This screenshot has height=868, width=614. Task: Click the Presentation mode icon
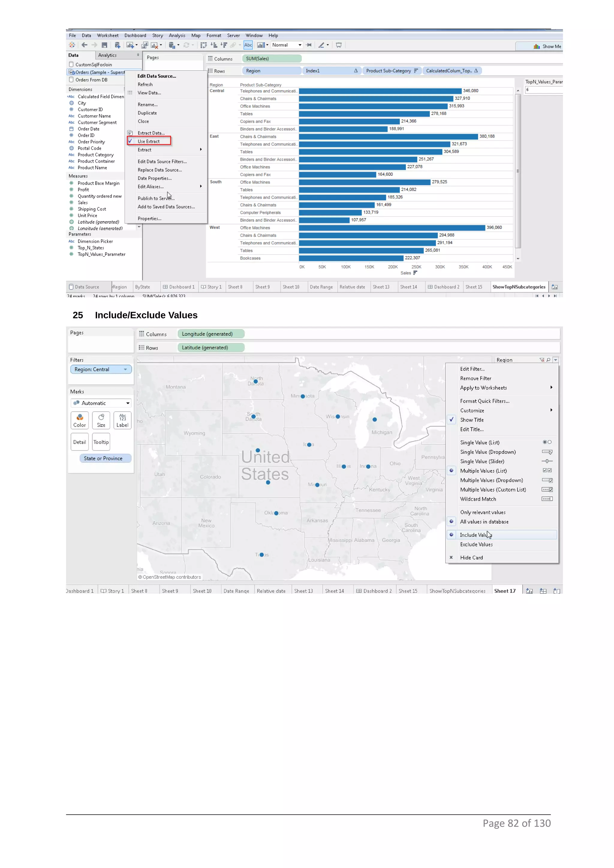pos(338,45)
